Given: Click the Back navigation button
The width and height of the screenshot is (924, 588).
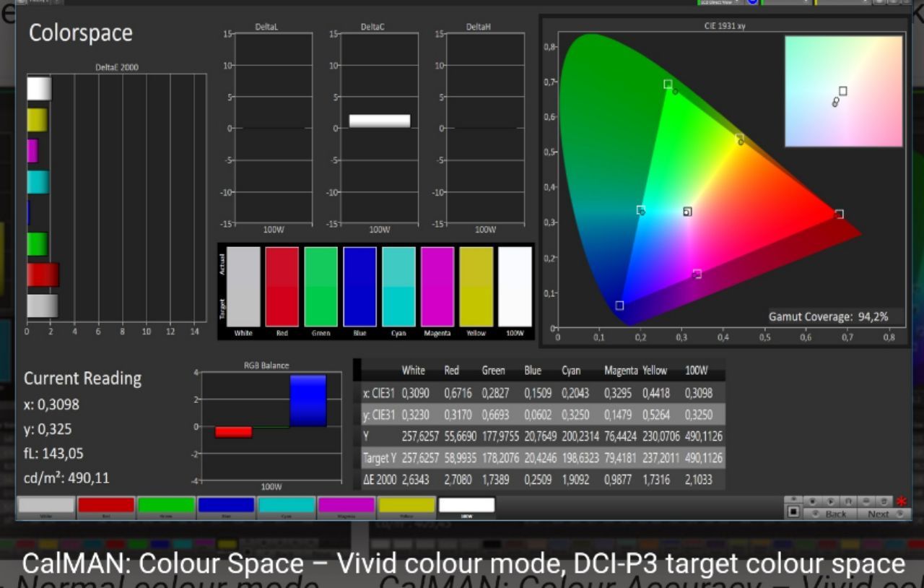Looking at the screenshot, I should tap(830, 514).
